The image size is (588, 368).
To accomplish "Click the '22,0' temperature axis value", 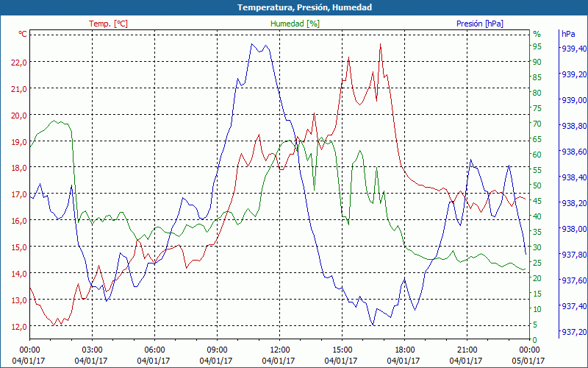I will click(19, 63).
